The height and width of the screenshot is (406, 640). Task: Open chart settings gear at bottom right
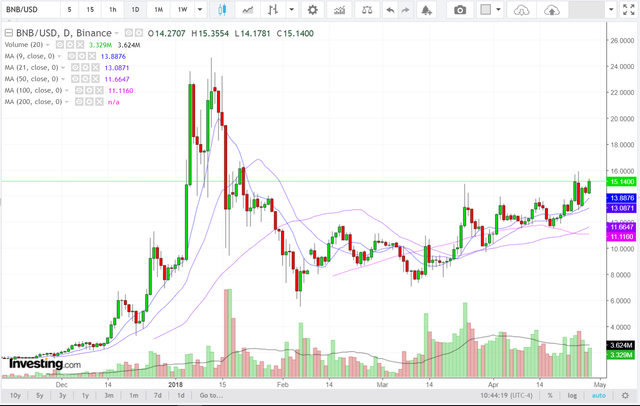click(625, 395)
